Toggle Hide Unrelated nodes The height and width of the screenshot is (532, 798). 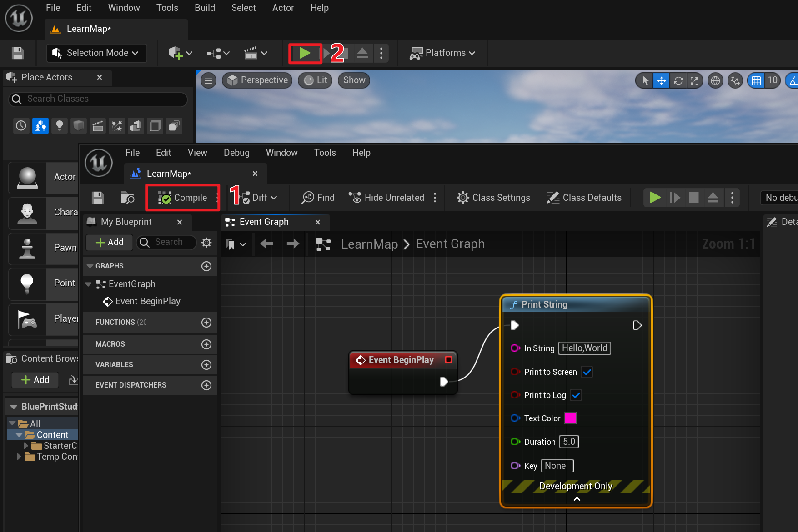(386, 198)
